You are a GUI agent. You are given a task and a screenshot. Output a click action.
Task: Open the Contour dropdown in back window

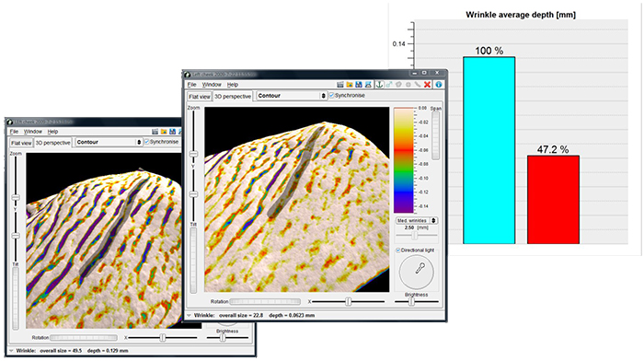pos(109,142)
